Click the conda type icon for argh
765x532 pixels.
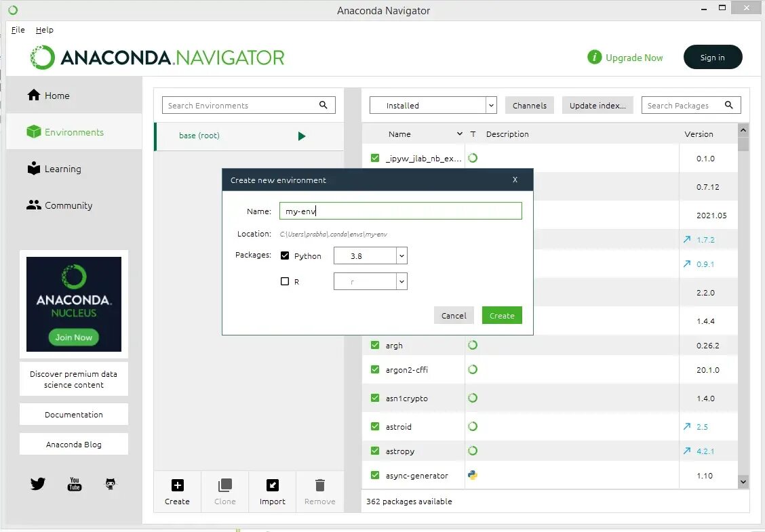[x=473, y=345]
